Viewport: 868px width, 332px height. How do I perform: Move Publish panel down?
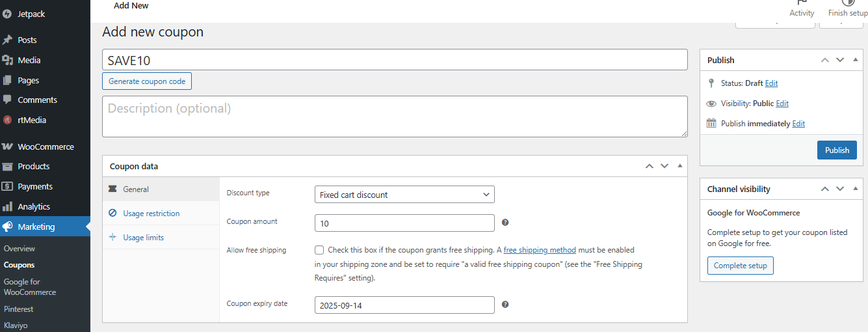tap(840, 60)
